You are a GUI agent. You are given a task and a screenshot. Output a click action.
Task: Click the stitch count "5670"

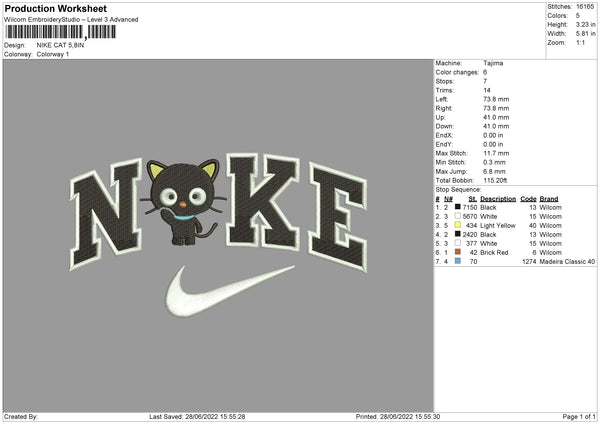pos(470,217)
